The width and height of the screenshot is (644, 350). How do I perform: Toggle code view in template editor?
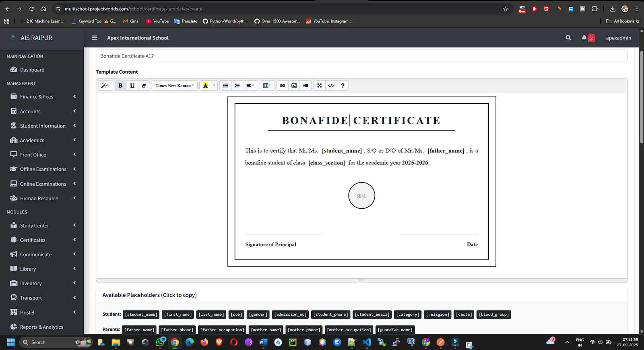pos(331,85)
